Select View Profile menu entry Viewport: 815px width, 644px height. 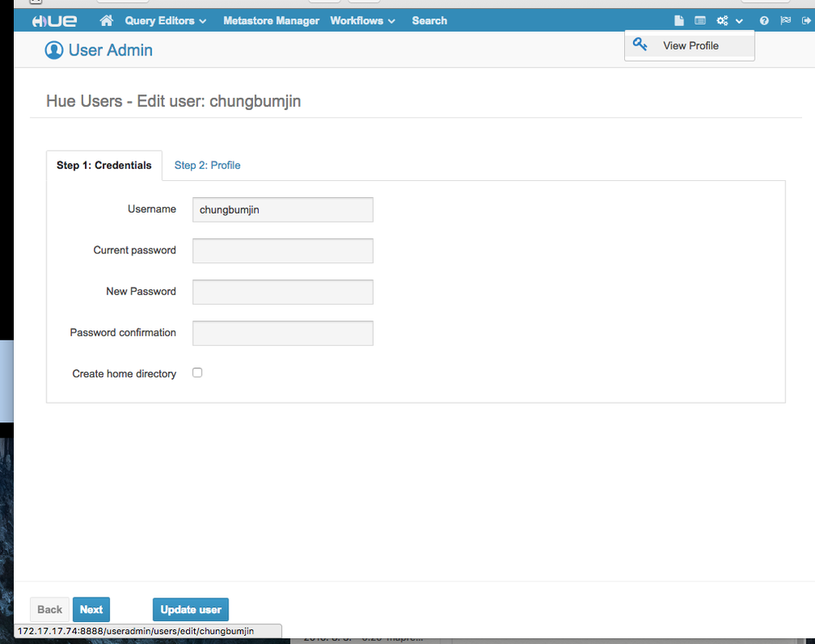(x=690, y=46)
